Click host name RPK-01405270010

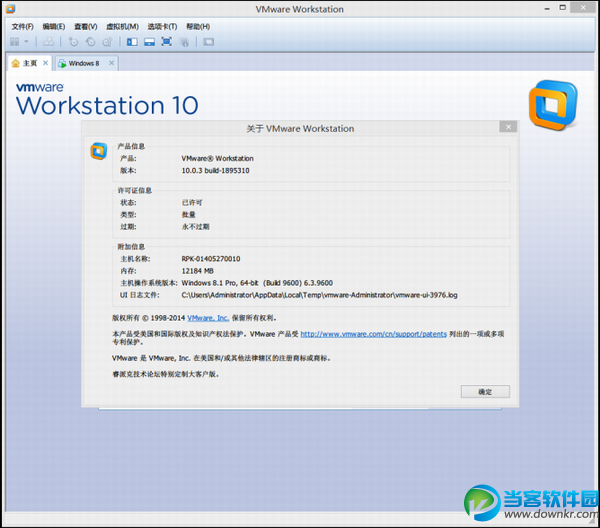point(211,259)
